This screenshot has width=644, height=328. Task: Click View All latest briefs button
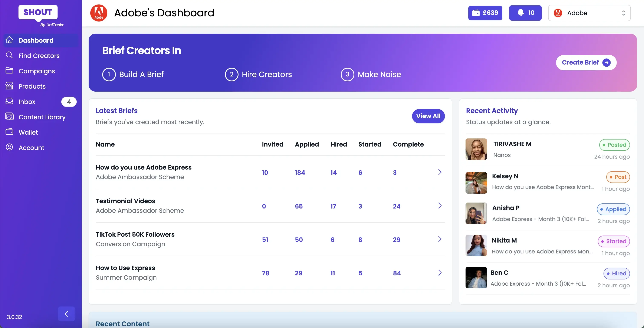pos(428,116)
